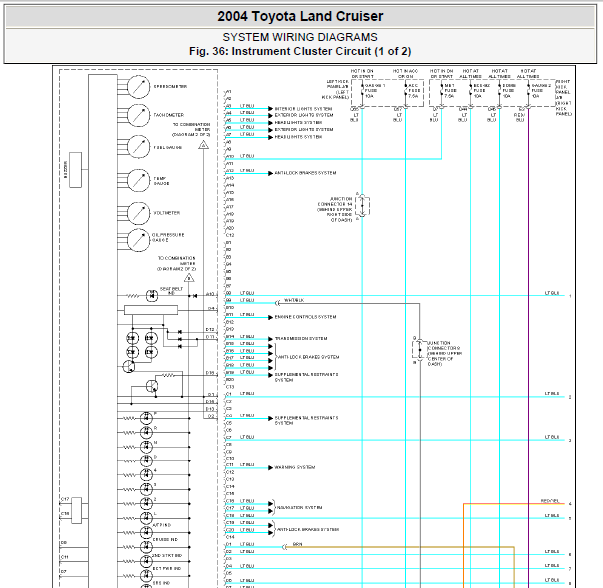The height and width of the screenshot is (588, 603).
Task: Click 'TO COMBINATION METER' note beside the tachometer
Action: tap(191, 130)
